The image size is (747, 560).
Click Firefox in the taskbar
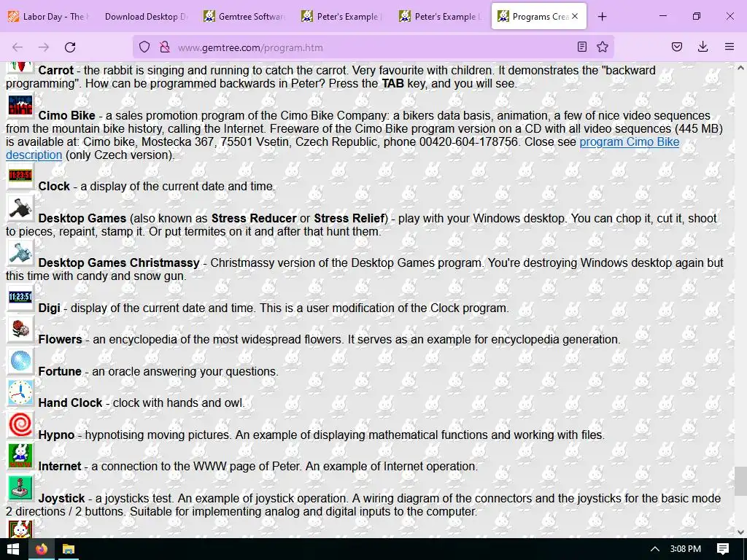click(x=42, y=549)
